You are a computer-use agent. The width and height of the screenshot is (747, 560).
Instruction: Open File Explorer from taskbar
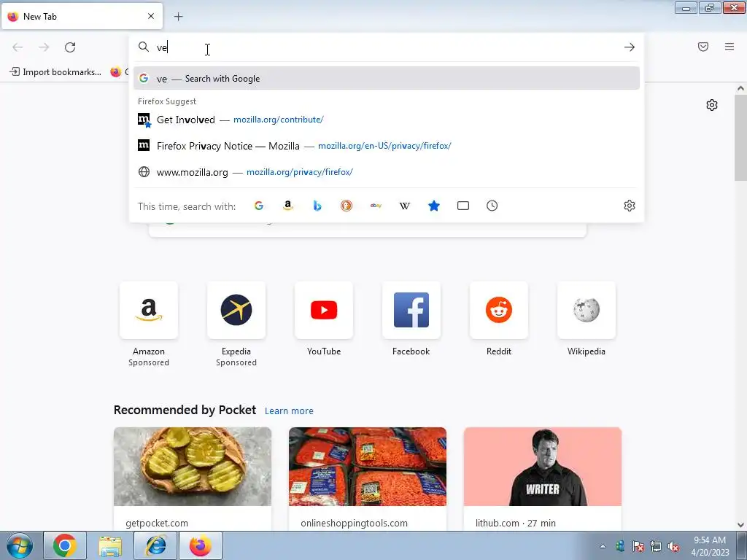point(110,545)
